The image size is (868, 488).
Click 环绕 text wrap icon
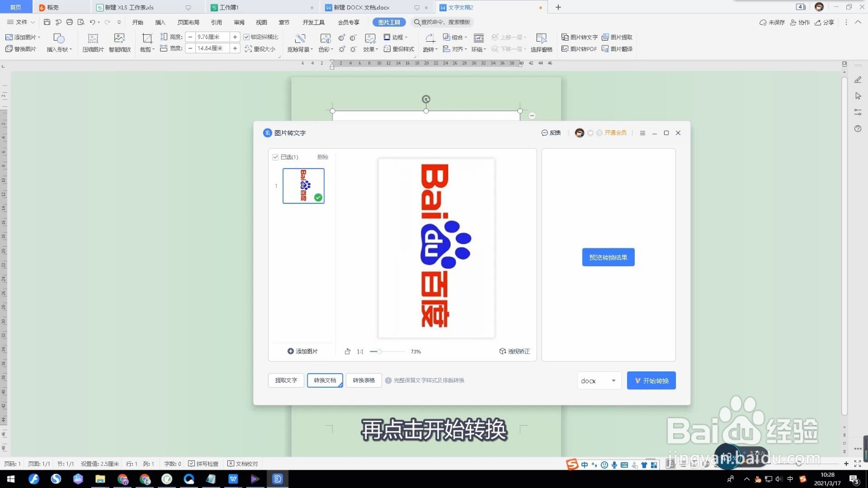tap(478, 38)
